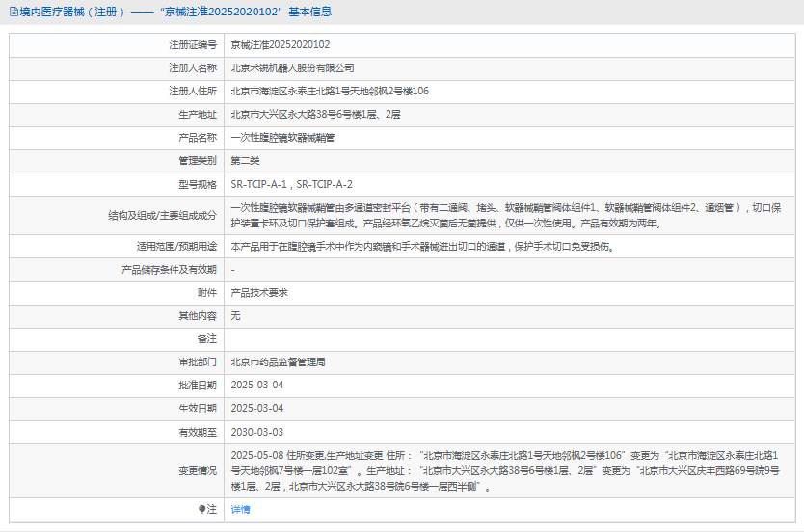Screen dimensions: 804x532
Task: Click registration number 京械注准20252020102 value
Action: [280, 45]
